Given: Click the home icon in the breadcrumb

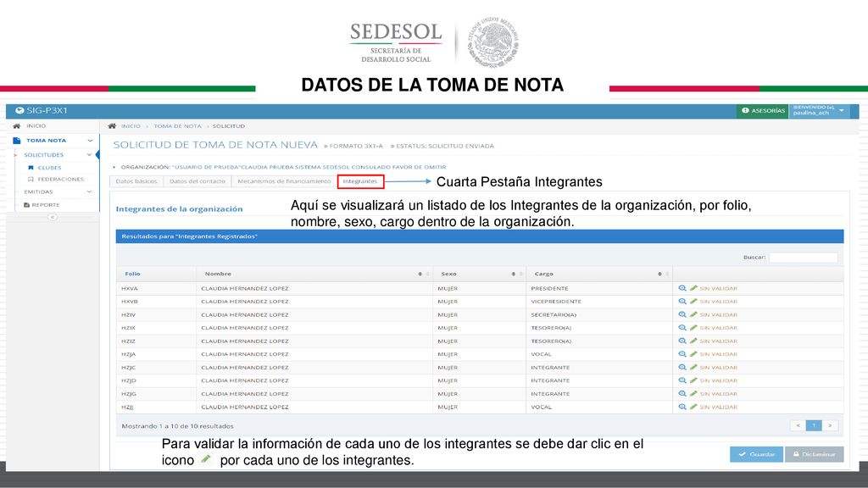Looking at the screenshot, I should [112, 126].
